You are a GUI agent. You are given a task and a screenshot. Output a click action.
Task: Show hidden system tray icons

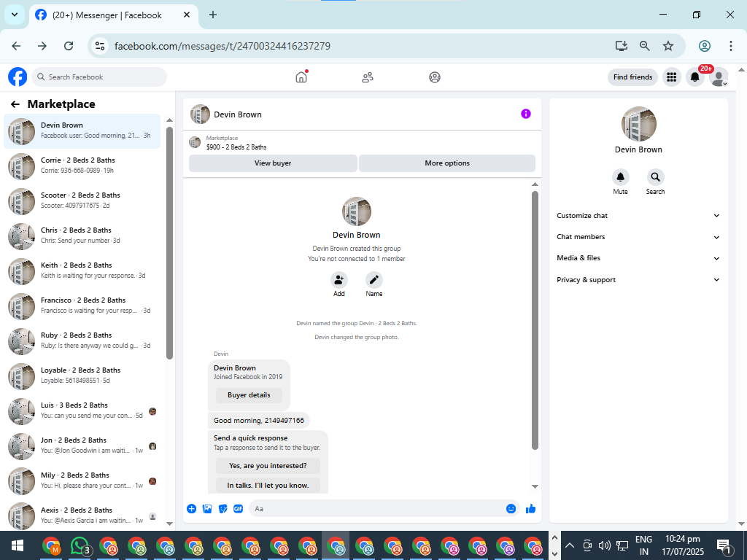[x=570, y=545]
